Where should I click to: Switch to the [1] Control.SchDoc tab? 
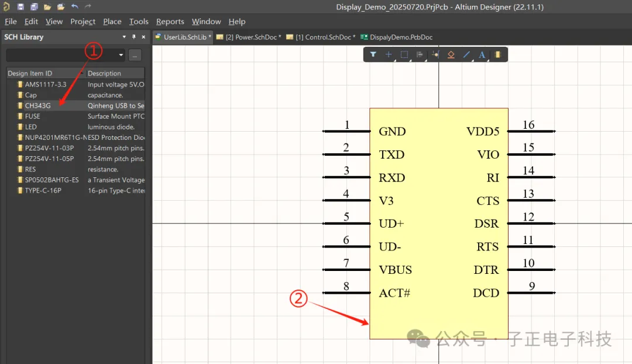[321, 37]
